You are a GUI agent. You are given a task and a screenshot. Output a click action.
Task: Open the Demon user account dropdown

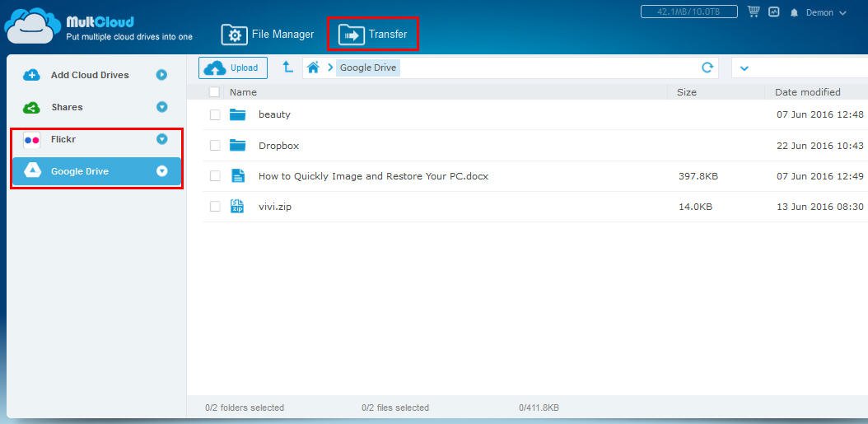click(825, 13)
